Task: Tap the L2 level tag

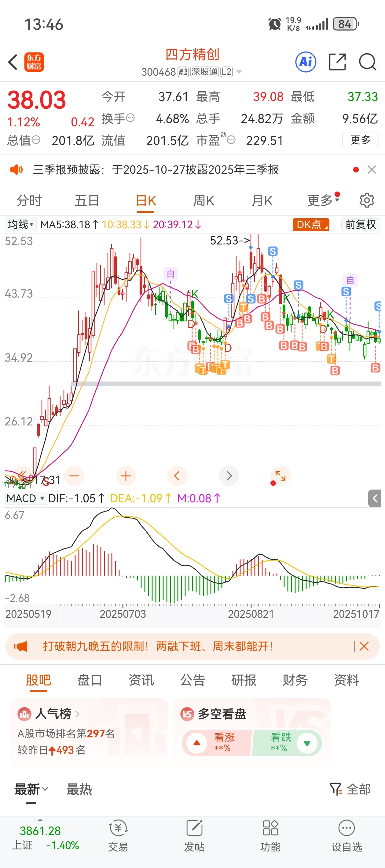Action: [x=226, y=72]
